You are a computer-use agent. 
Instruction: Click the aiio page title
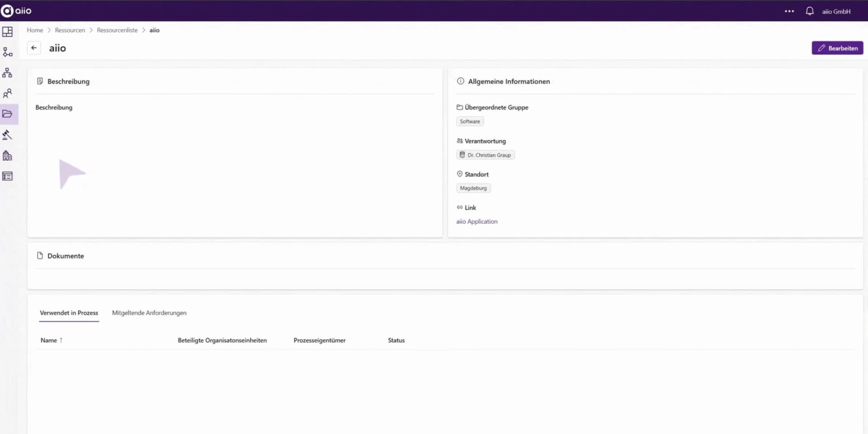[57, 48]
